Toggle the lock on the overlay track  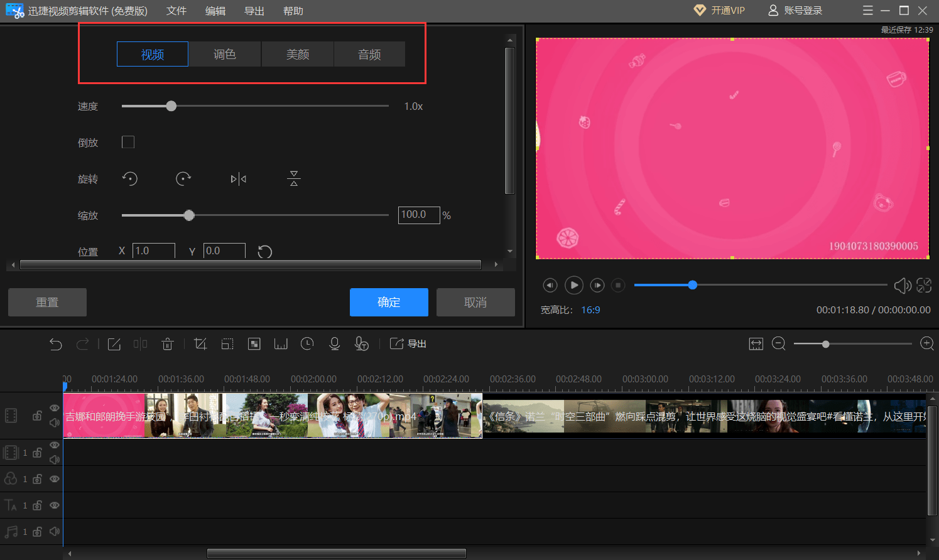[37, 478]
